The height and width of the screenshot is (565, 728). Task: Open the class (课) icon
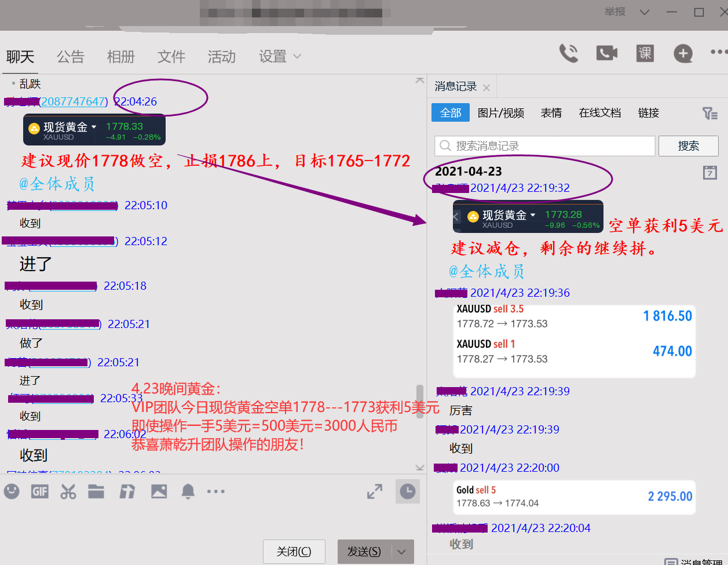[645, 53]
